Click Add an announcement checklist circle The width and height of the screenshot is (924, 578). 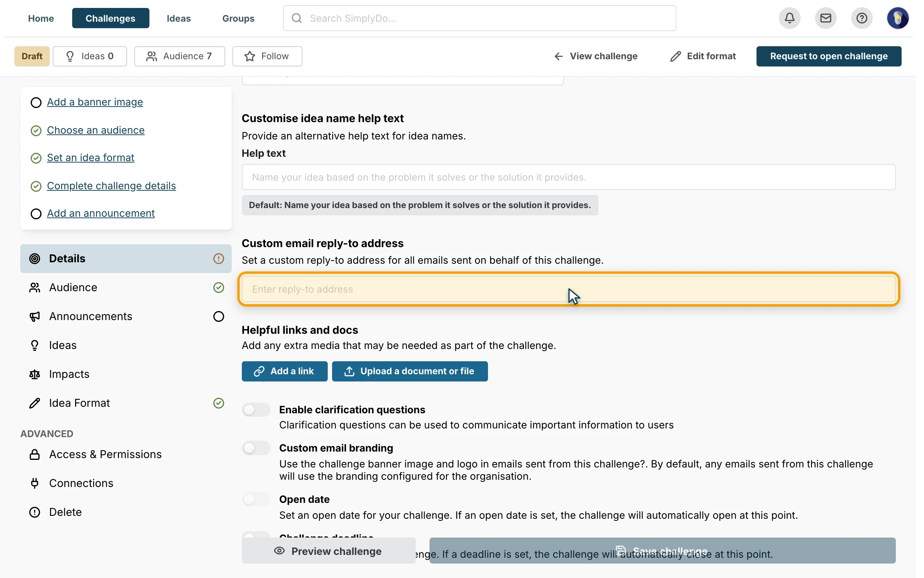(36, 214)
